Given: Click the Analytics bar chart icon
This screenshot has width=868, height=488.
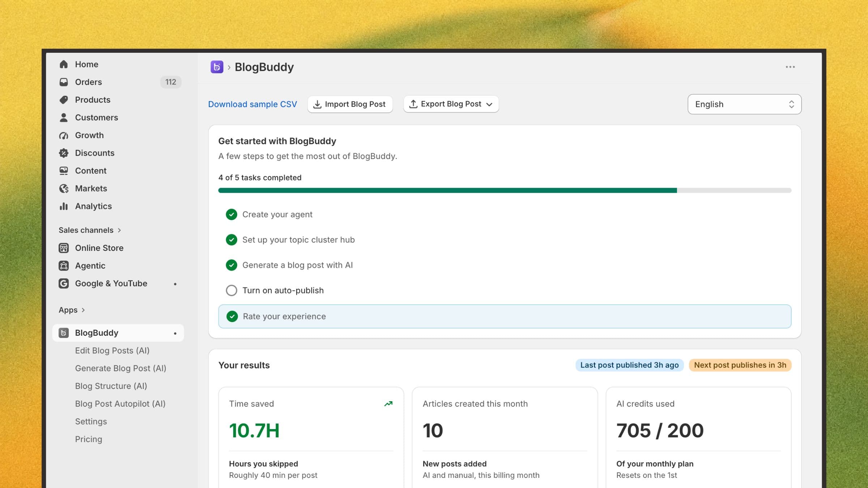Looking at the screenshot, I should tap(64, 206).
